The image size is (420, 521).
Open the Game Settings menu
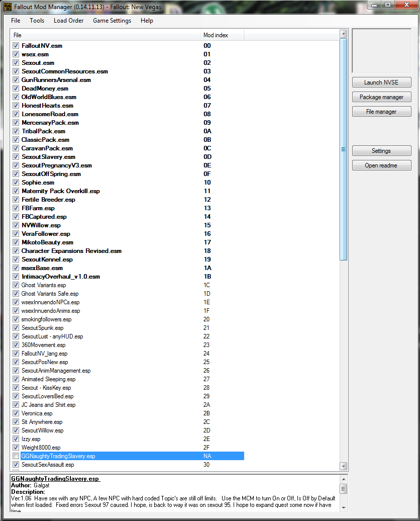coord(112,21)
